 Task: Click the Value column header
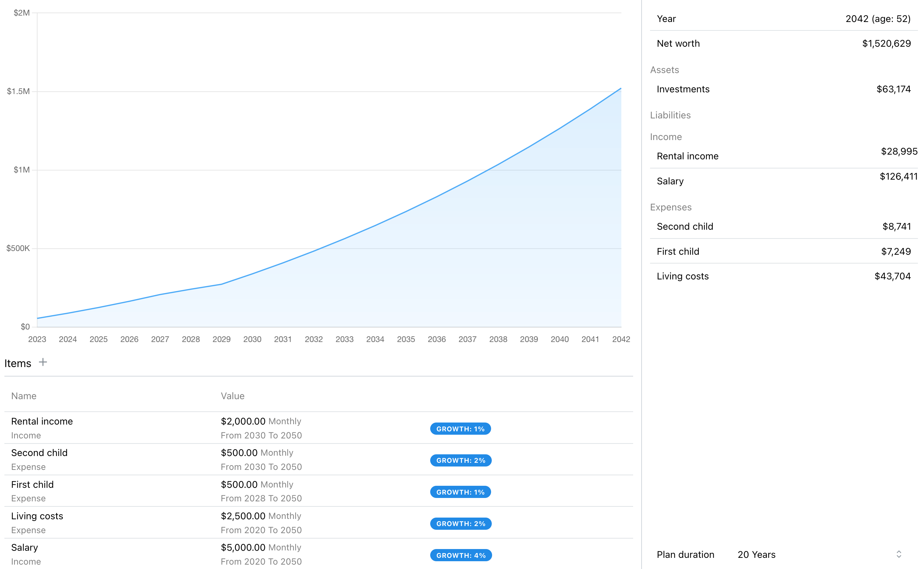click(232, 395)
